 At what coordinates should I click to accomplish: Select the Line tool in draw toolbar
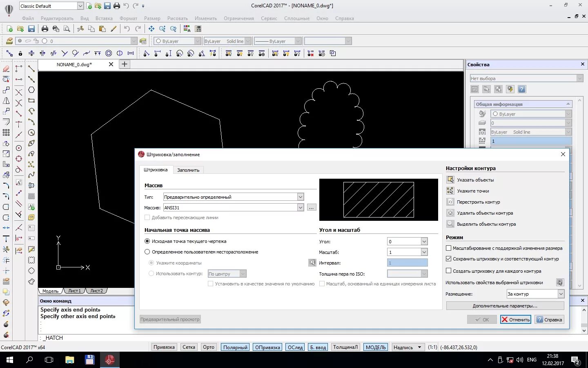point(31,69)
